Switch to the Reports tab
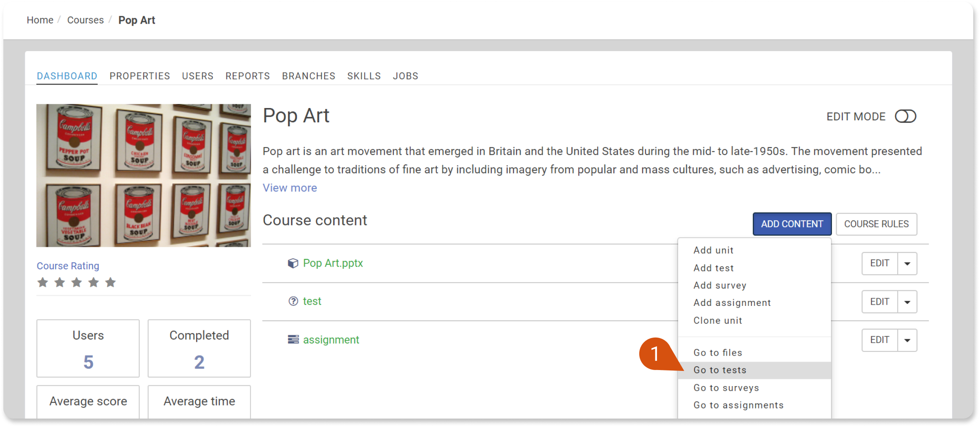Image resolution: width=980 pixels, height=427 pixels. pyautogui.click(x=248, y=76)
